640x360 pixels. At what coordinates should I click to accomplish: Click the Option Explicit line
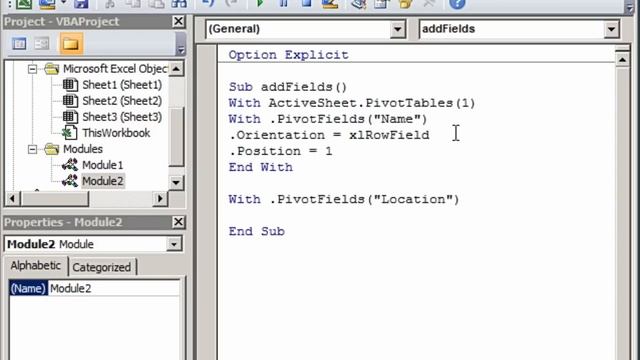pyautogui.click(x=288, y=55)
